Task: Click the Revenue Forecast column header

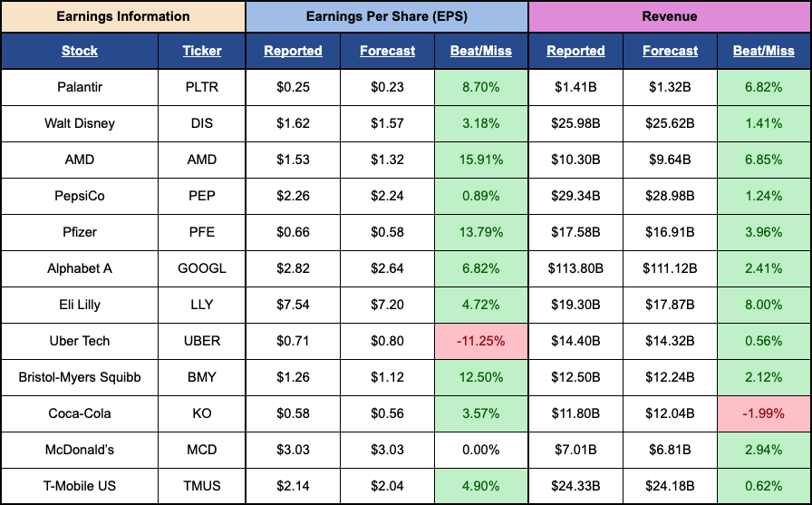Action: (x=670, y=51)
